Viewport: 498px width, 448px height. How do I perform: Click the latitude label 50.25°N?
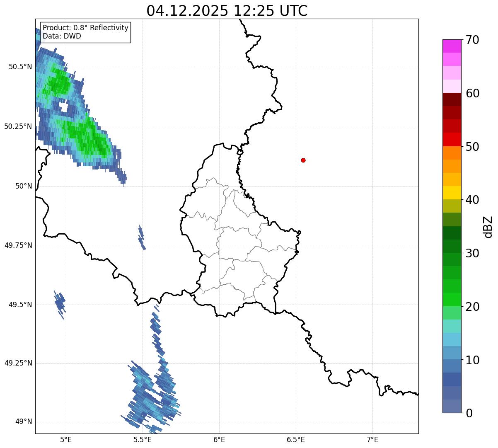[18, 126]
